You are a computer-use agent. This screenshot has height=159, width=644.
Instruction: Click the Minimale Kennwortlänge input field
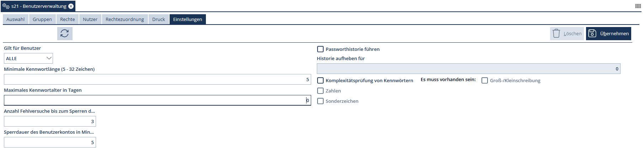[157, 79]
